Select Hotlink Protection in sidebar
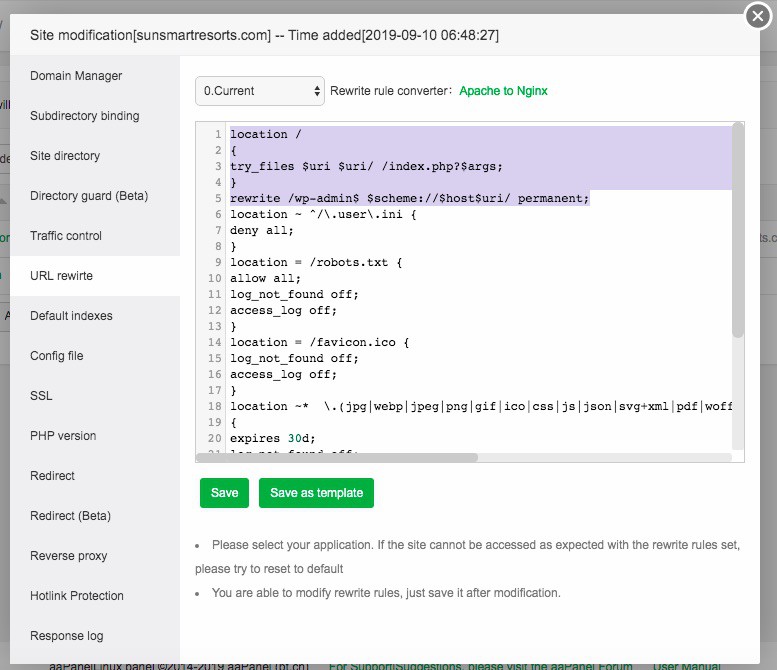The image size is (777, 670). point(77,596)
